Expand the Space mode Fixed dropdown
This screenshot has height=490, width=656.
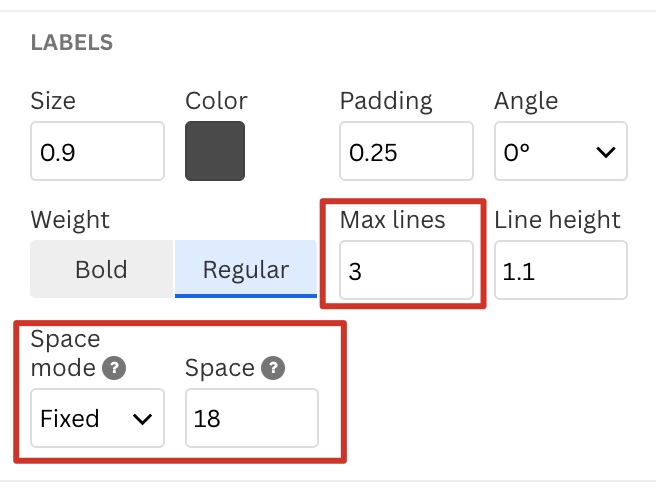coord(97,418)
